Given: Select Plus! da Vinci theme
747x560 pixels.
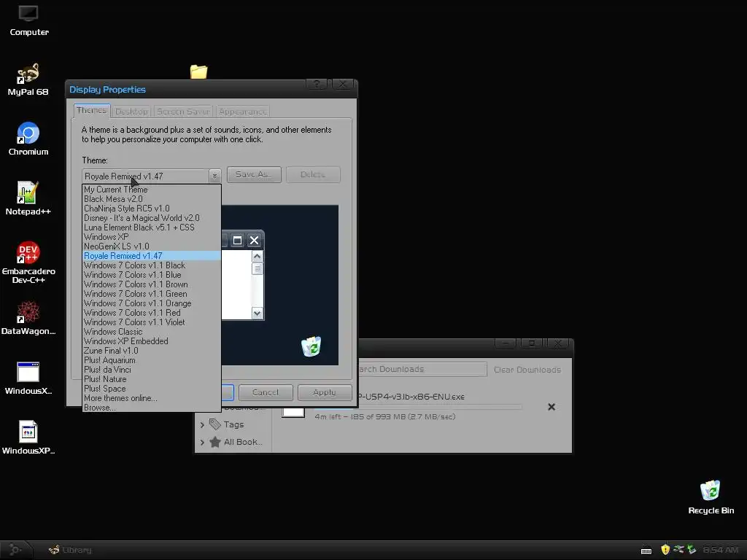Looking at the screenshot, I should tap(152, 370).
